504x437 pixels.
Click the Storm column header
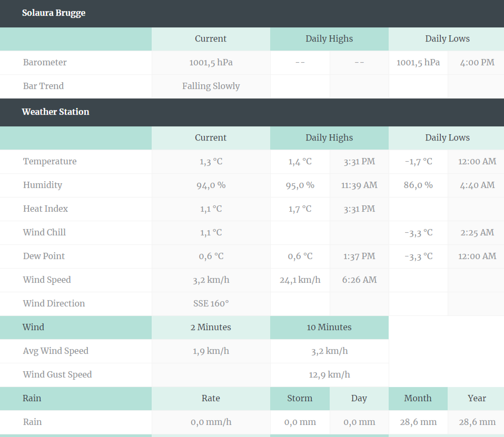[x=300, y=398]
